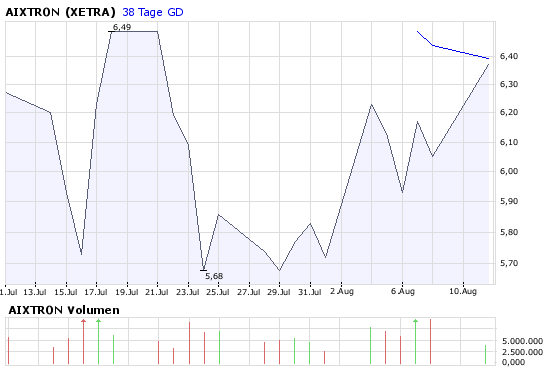
Task: Click the 0,000 volume axis label
Action: click(513, 362)
